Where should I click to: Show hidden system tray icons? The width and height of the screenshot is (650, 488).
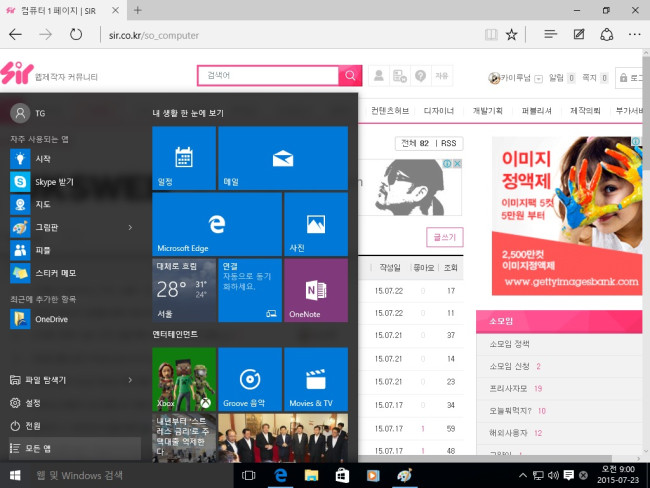pyautogui.click(x=522, y=474)
